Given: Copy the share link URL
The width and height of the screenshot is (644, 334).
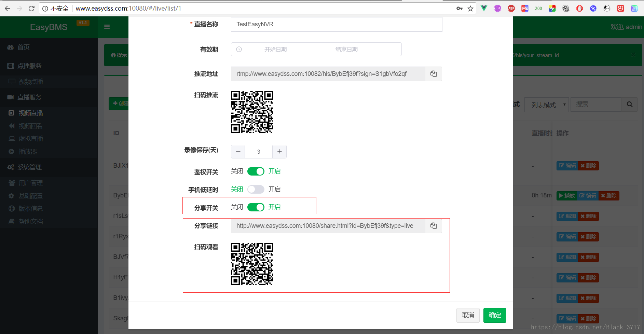Looking at the screenshot, I should point(434,226).
